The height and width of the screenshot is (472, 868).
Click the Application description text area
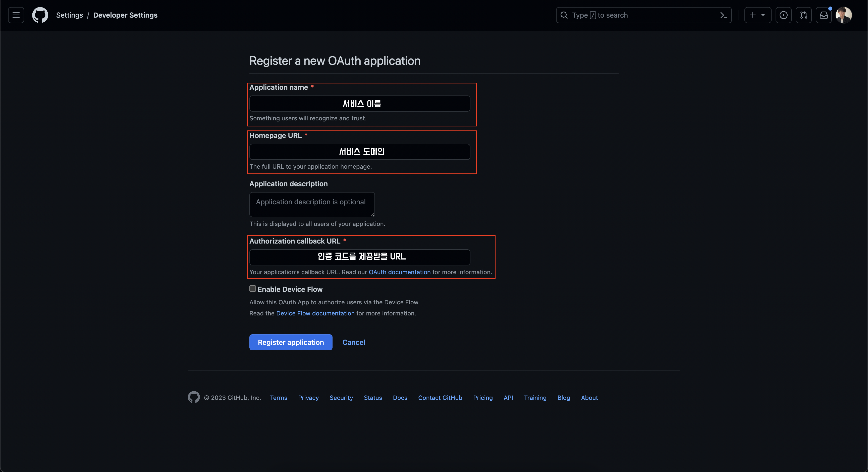tap(312, 205)
